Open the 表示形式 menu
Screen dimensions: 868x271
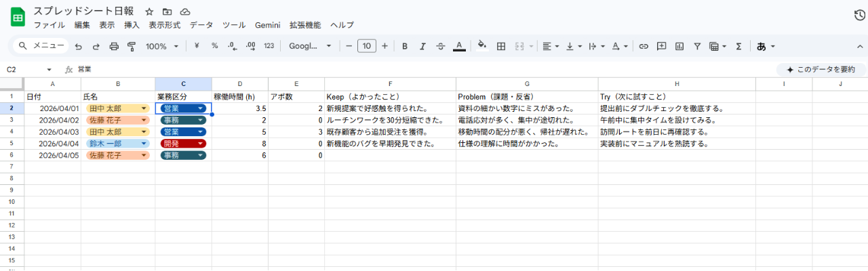pyautogui.click(x=165, y=25)
